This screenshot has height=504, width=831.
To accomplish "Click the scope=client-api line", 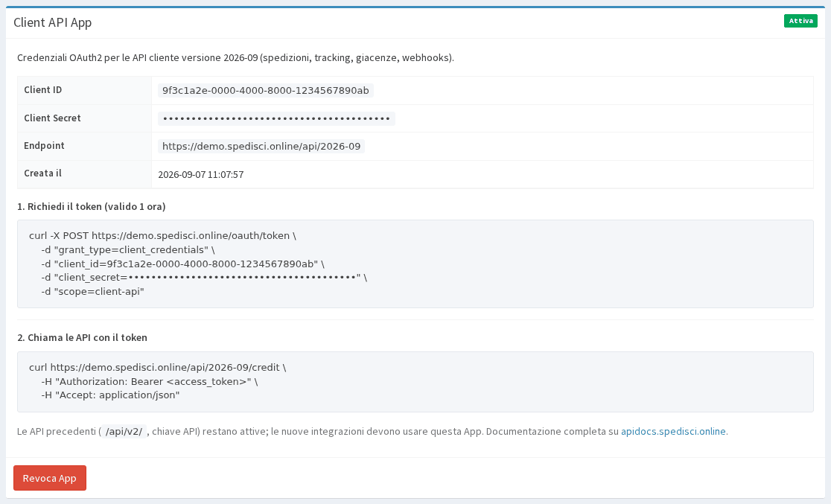I will 93,292.
